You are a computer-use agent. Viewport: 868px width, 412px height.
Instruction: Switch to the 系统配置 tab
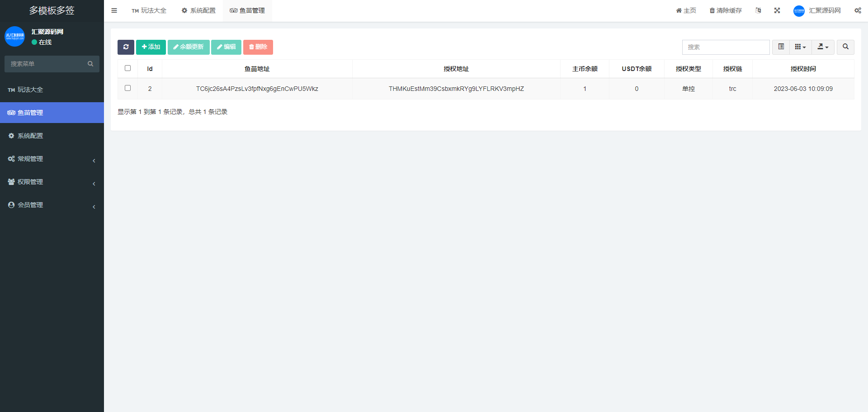pyautogui.click(x=198, y=10)
